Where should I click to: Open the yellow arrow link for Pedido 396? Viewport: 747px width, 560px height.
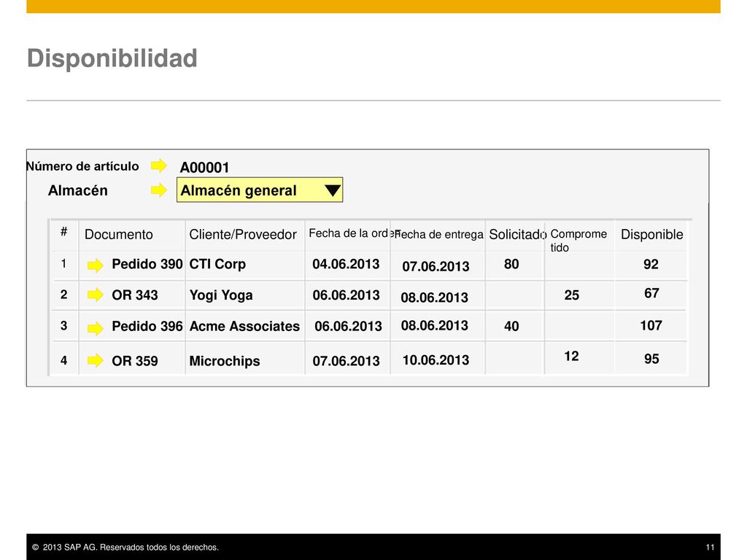click(96, 328)
